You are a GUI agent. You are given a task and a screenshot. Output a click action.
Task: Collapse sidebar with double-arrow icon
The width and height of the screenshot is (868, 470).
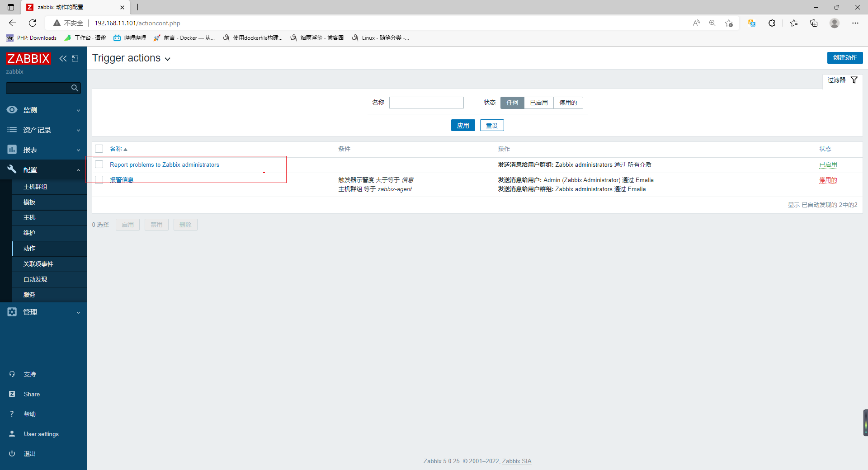63,58
